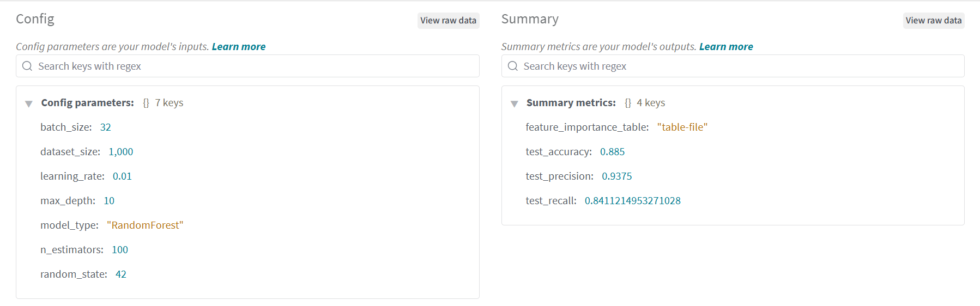Click the magnifier icon in Summary search

click(x=512, y=66)
